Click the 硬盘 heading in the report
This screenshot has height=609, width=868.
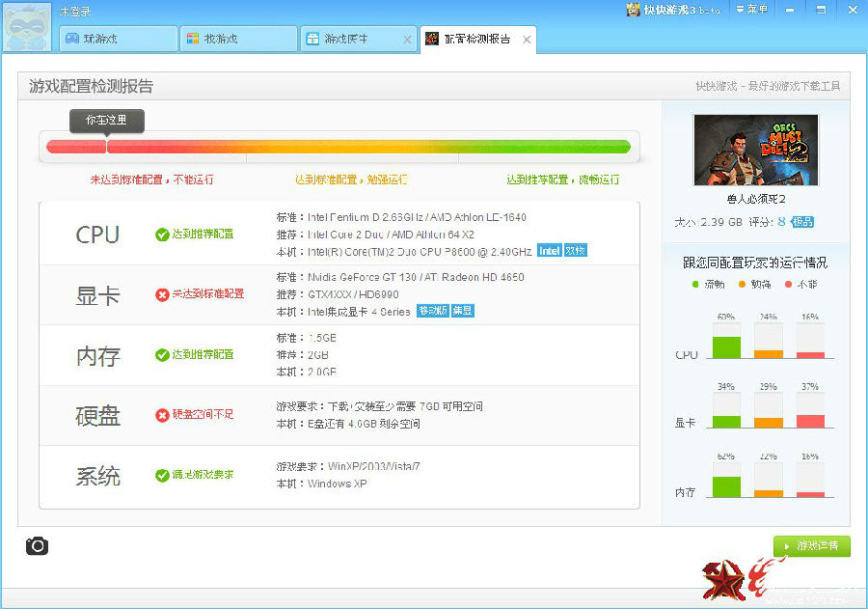pyautogui.click(x=98, y=416)
